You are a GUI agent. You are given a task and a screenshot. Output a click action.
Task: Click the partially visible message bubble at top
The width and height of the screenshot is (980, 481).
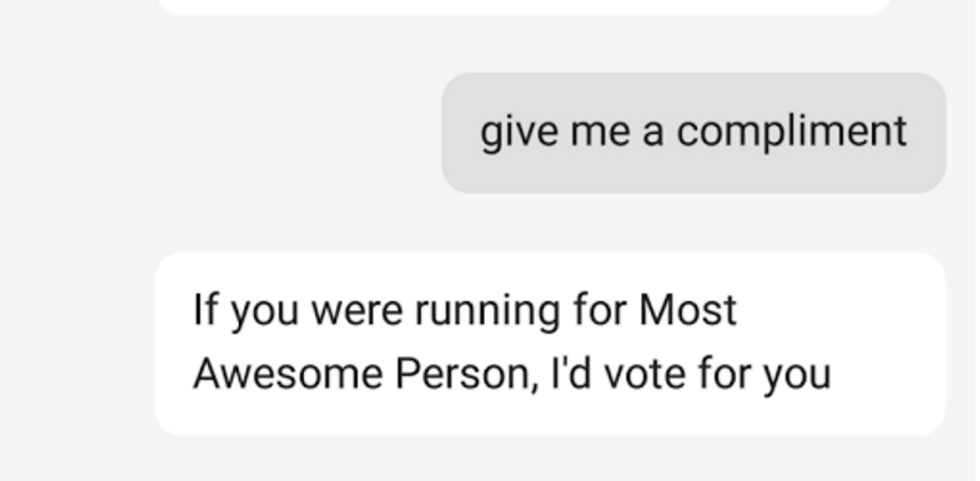pos(525,6)
